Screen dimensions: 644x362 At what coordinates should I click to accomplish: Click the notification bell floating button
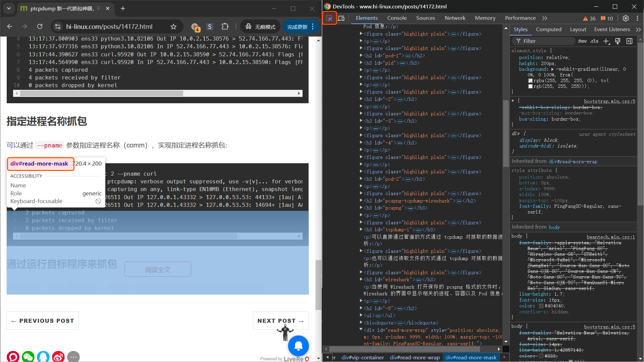(x=298, y=346)
